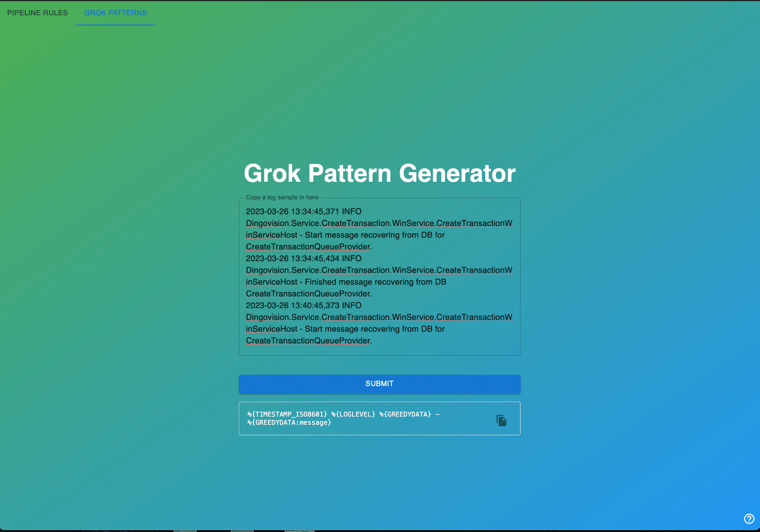Copy the generated grok pattern to clipboard
Image resolution: width=760 pixels, height=532 pixels.
[x=501, y=420]
